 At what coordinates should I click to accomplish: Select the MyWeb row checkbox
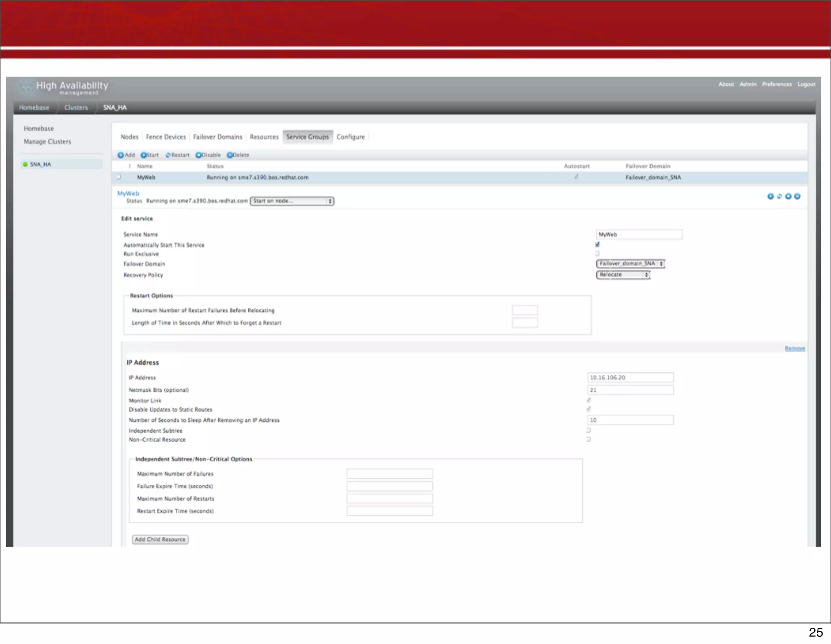tap(119, 177)
